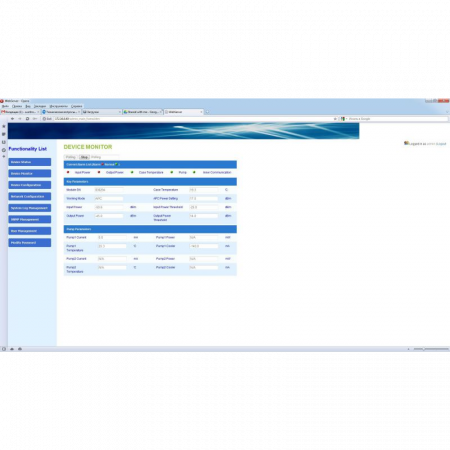Click the green Case Temperature status indicator

coord(132,172)
